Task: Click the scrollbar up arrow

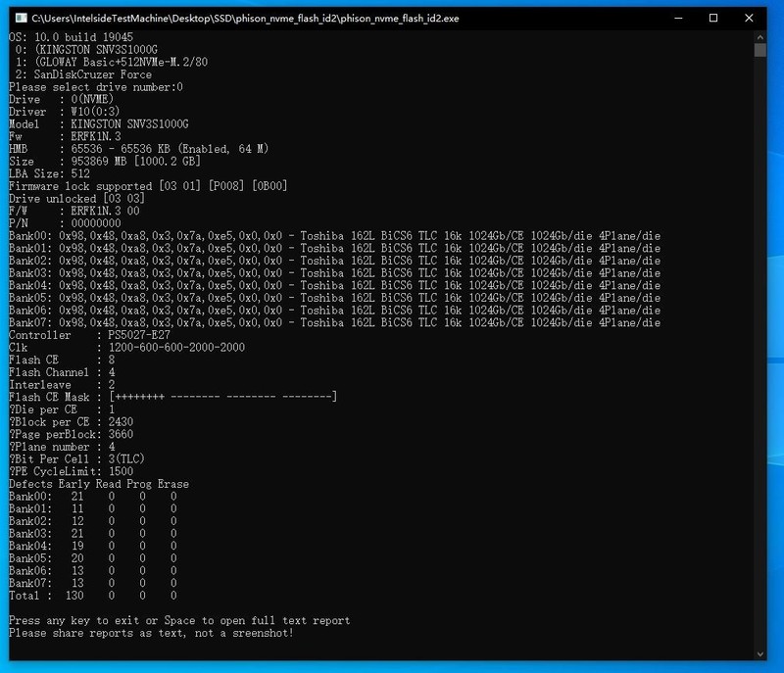Action: pos(760,37)
